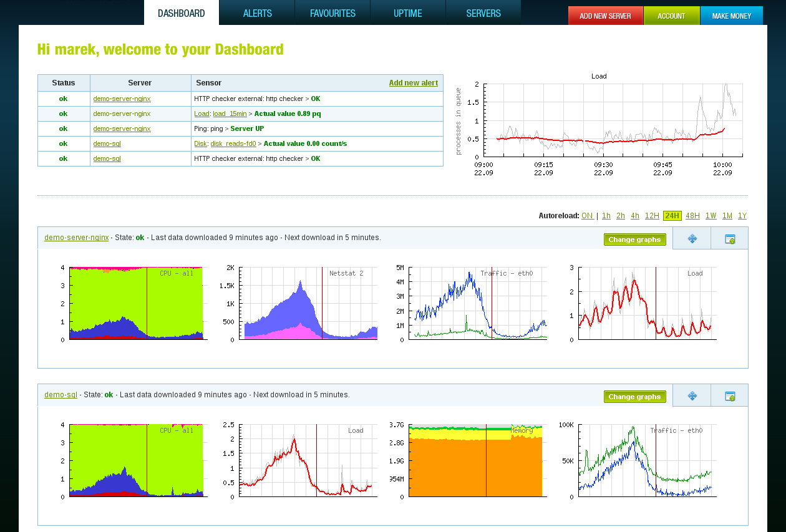Open the demo-sql Memory graph thumbnail
The width and height of the screenshot is (786, 532).
pos(470,461)
